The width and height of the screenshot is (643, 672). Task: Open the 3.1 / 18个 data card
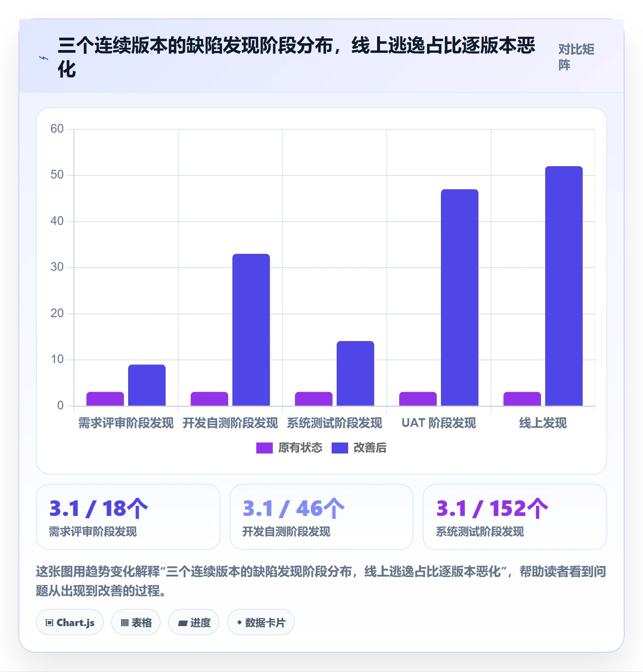coord(128,517)
